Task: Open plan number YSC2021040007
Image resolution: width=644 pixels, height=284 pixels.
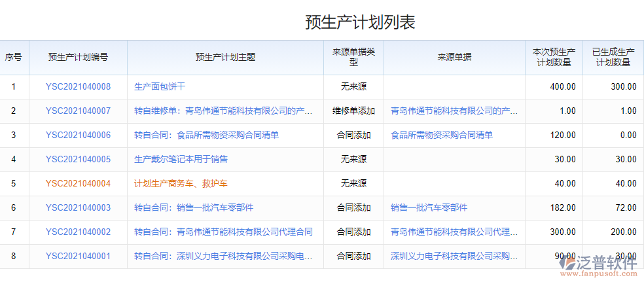Action: tap(78, 111)
